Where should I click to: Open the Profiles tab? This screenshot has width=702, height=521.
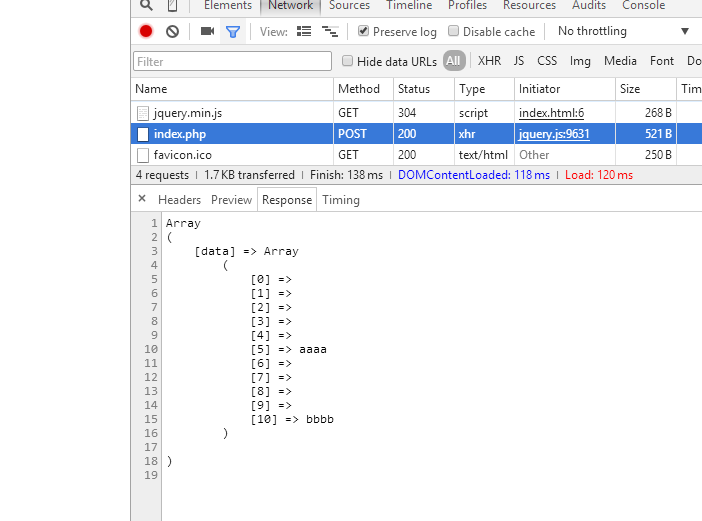pos(467,5)
